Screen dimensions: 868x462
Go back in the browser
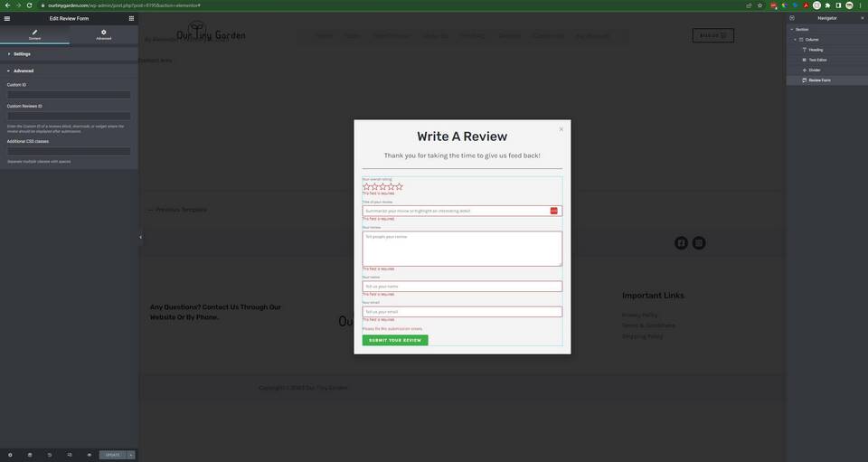pos(8,5)
